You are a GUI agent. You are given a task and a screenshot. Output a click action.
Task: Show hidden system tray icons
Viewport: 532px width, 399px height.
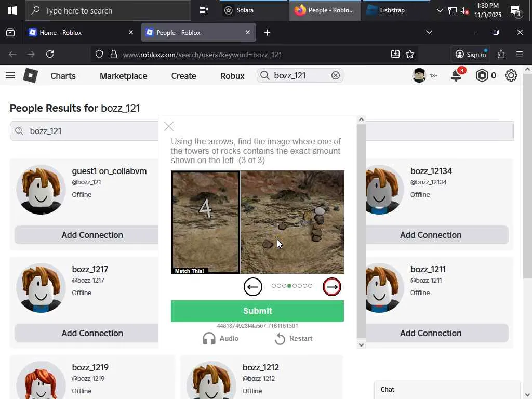point(440,10)
